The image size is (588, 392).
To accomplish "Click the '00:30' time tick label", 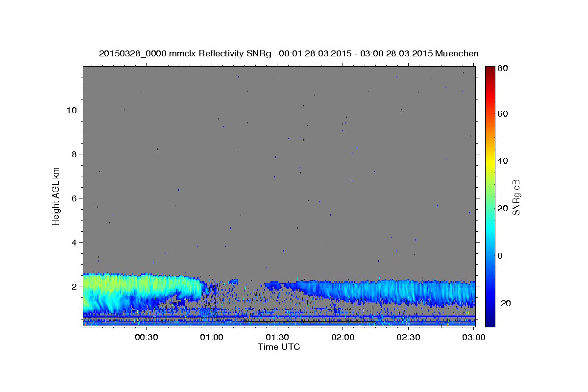I will click(146, 337).
